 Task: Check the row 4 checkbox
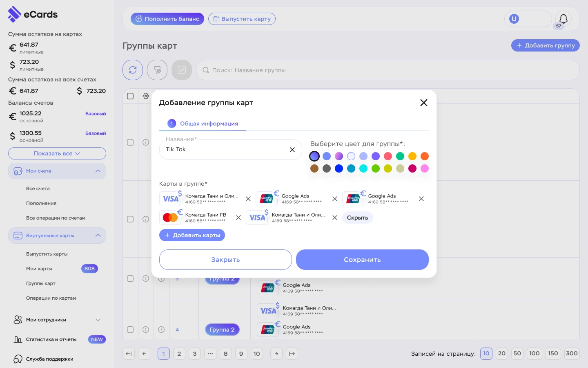[130, 330]
